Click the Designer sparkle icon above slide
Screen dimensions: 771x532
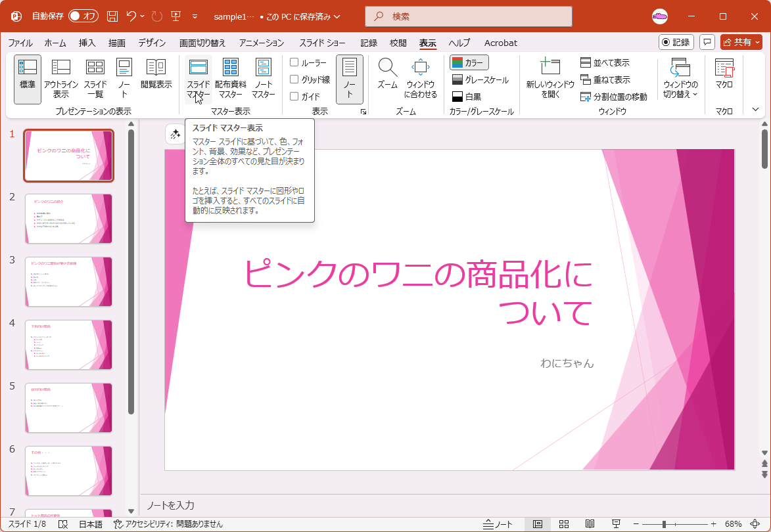click(175, 134)
